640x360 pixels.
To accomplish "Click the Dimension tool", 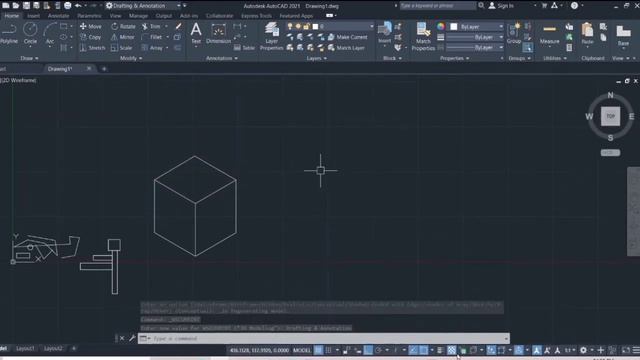I will (218, 33).
